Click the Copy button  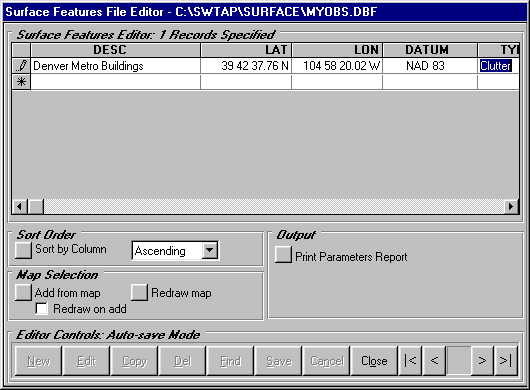coord(135,361)
